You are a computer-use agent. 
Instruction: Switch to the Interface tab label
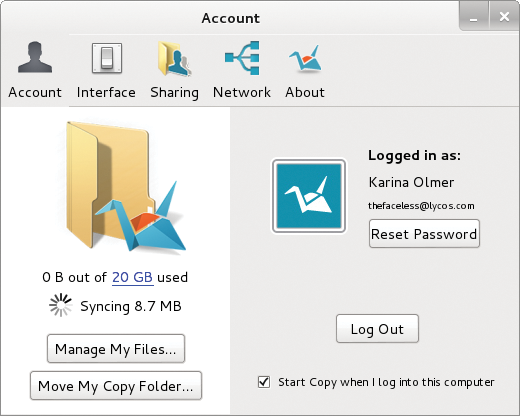click(x=106, y=92)
